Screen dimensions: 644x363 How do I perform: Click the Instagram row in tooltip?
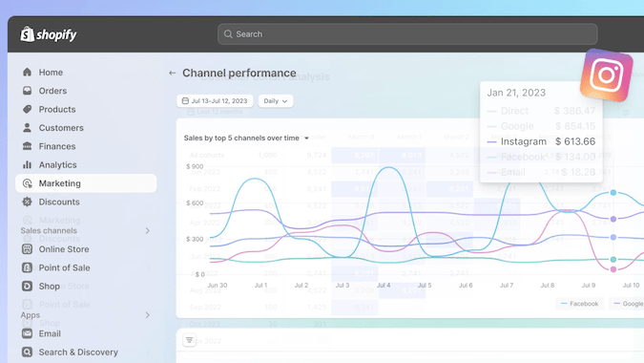coord(541,141)
